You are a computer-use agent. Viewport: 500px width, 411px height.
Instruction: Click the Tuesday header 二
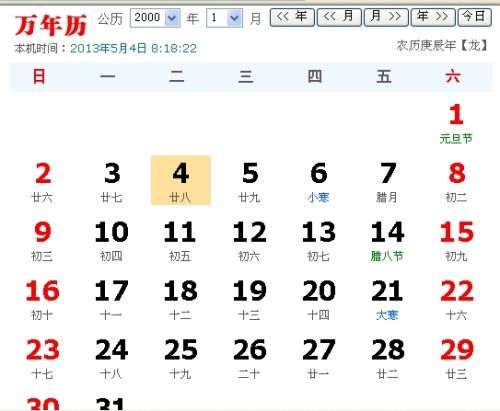177,77
